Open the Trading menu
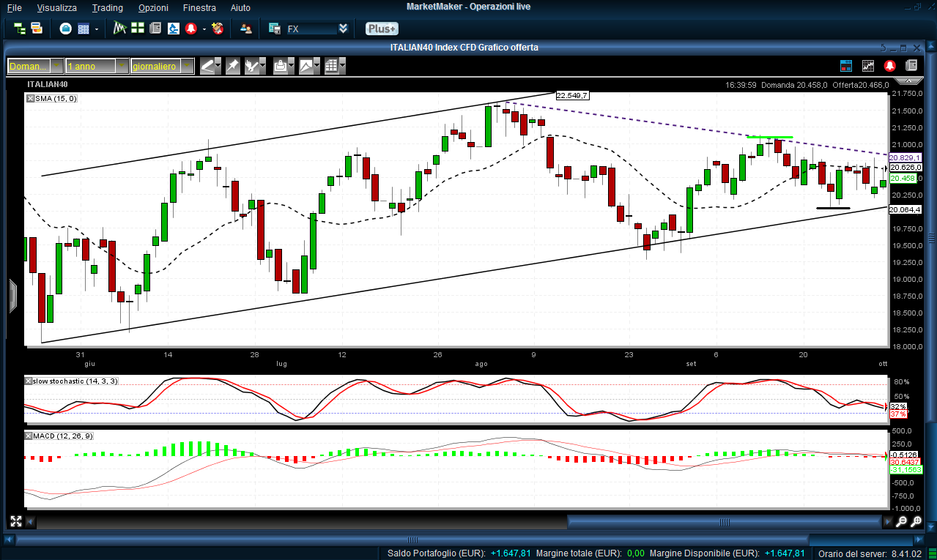 107,8
